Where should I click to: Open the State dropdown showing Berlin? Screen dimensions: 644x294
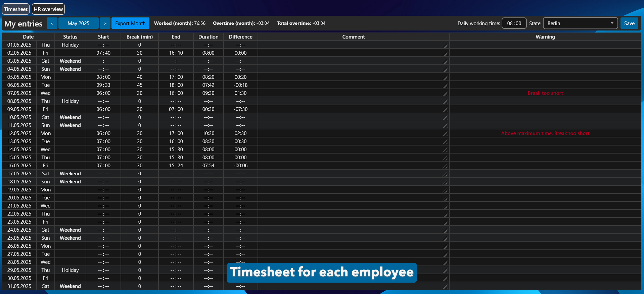click(x=580, y=23)
